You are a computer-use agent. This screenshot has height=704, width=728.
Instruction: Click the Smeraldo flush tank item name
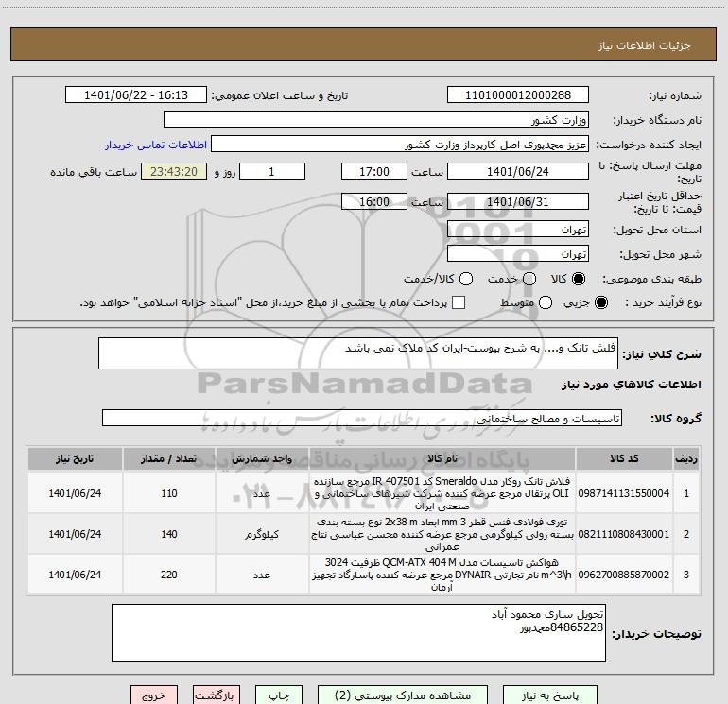point(442,493)
